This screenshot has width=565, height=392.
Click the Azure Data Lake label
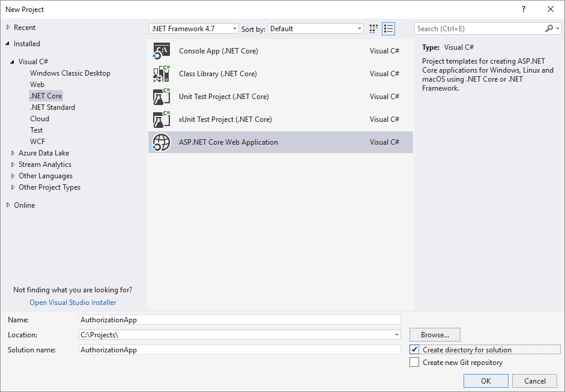pyautogui.click(x=44, y=153)
